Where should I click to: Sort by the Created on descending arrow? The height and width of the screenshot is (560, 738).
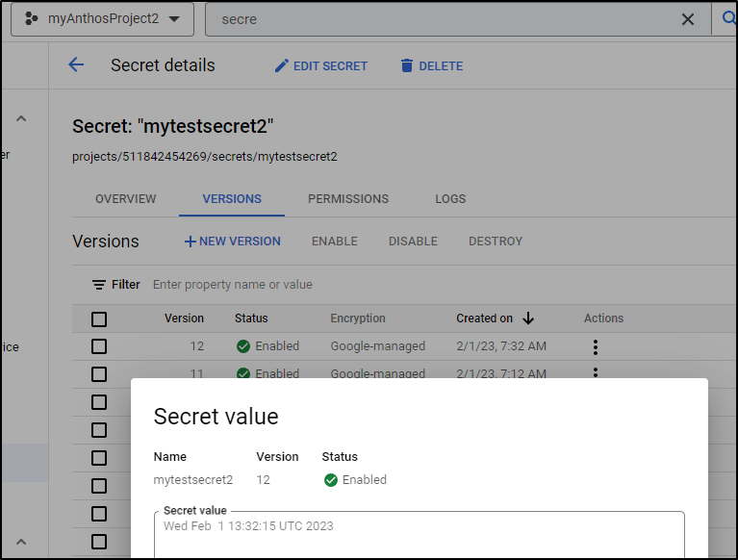tap(528, 318)
